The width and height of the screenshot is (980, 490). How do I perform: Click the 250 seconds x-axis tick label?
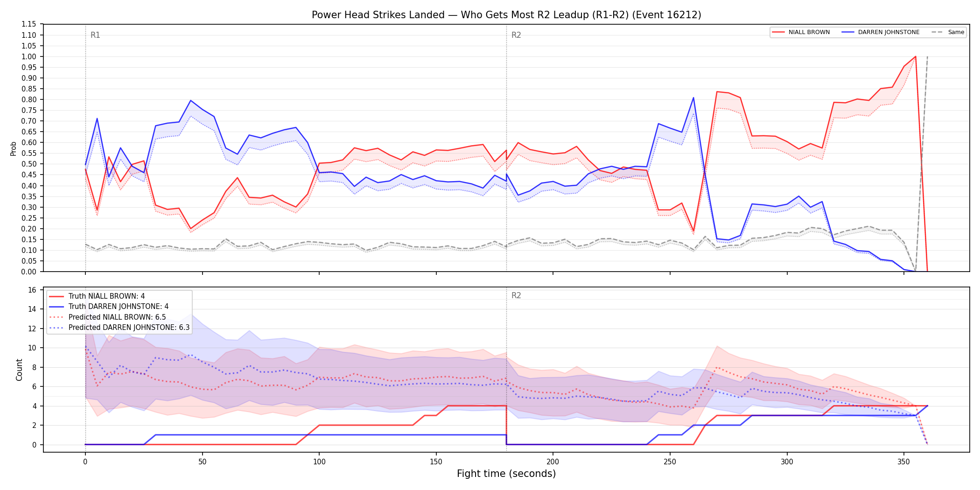pos(670,462)
